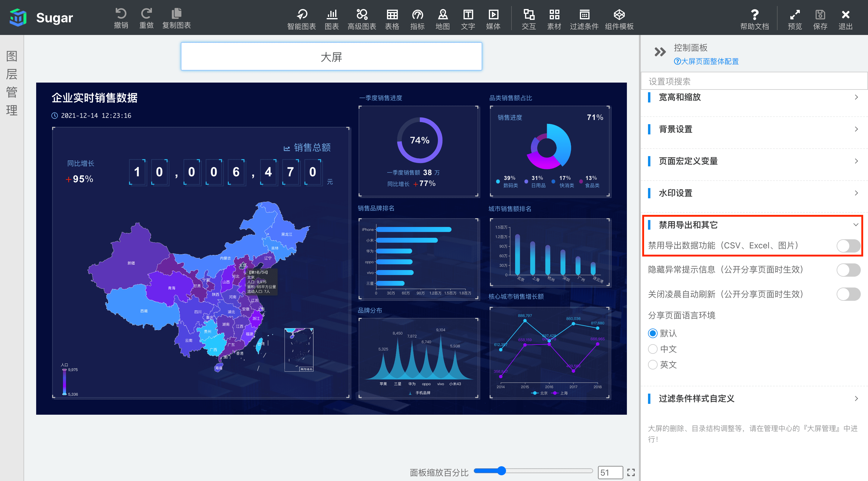Click the 上海 legend item in line chart

point(560,393)
